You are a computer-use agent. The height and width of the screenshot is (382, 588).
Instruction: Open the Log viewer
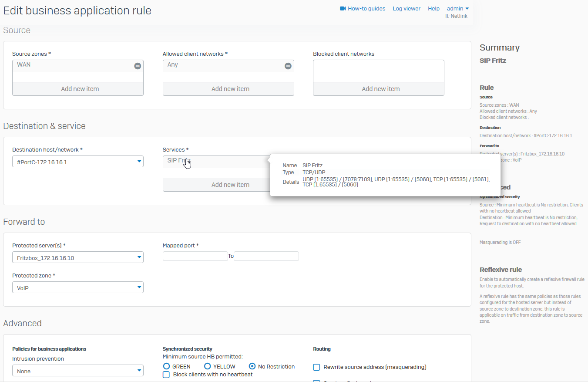tap(407, 8)
